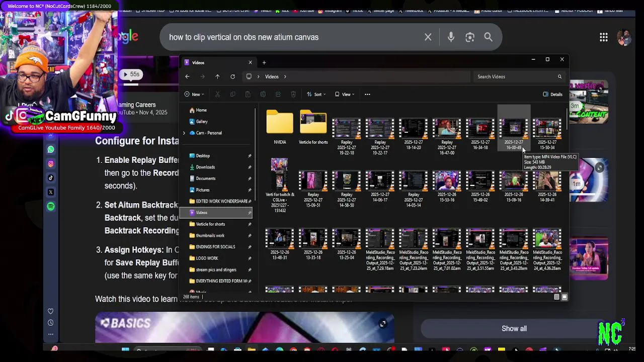Open the See more ellipsis menu
644x362 pixels.
[x=367, y=94]
